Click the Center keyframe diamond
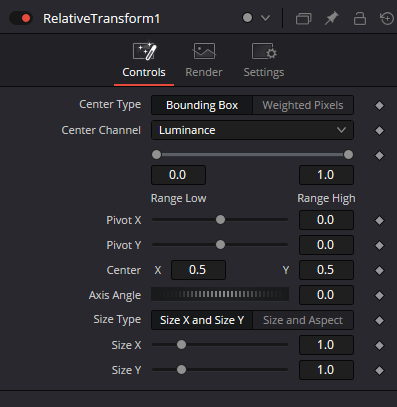Image resolution: width=397 pixels, height=407 pixels. click(379, 271)
